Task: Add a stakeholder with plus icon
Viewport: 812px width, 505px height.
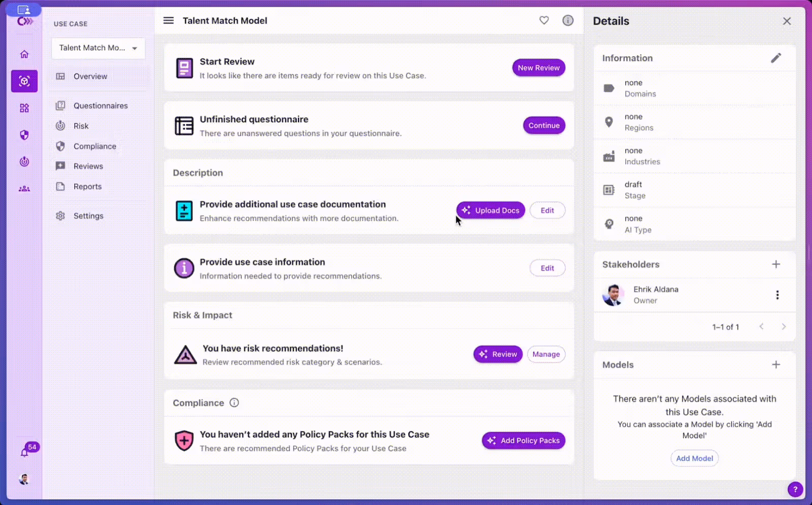Action: point(776,264)
